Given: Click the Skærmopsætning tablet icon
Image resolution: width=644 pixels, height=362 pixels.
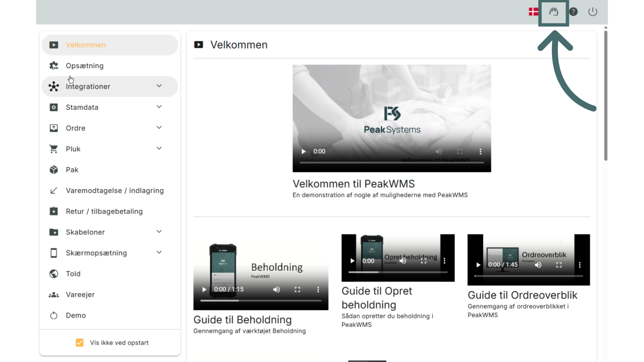Looking at the screenshot, I should [54, 253].
